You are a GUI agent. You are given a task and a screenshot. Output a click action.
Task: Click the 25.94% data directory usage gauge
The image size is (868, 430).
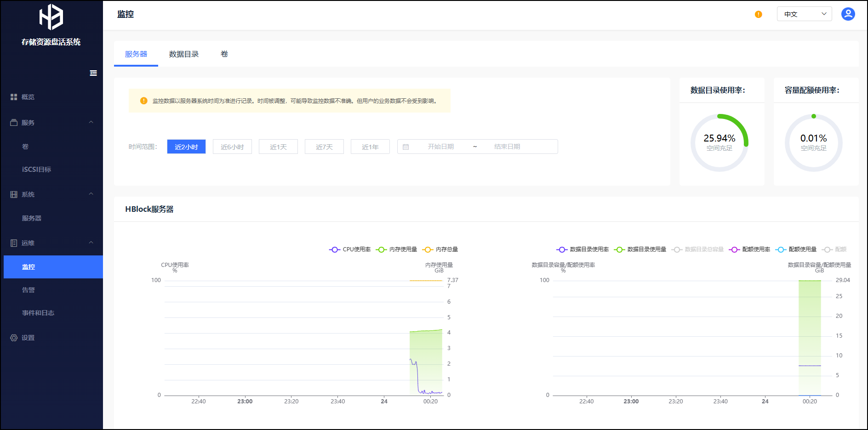coord(720,143)
